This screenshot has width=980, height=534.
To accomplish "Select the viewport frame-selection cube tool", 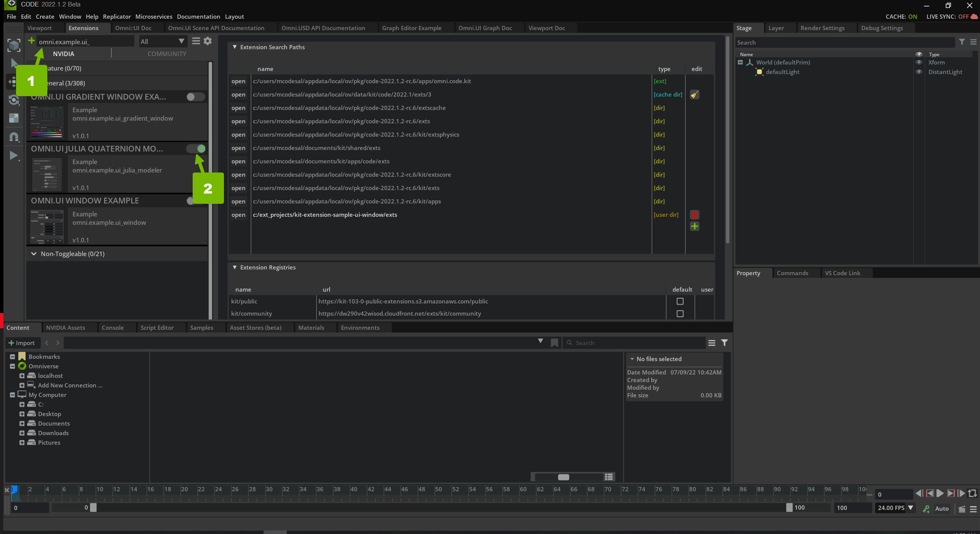I will click(14, 45).
